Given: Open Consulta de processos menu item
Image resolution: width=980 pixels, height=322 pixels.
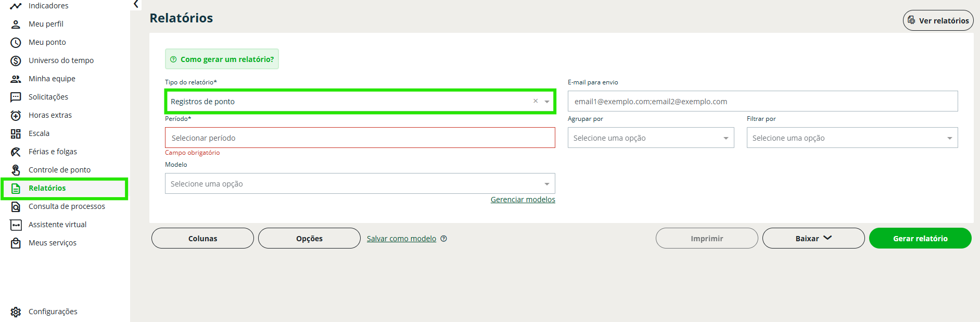Looking at the screenshot, I should pos(67,206).
